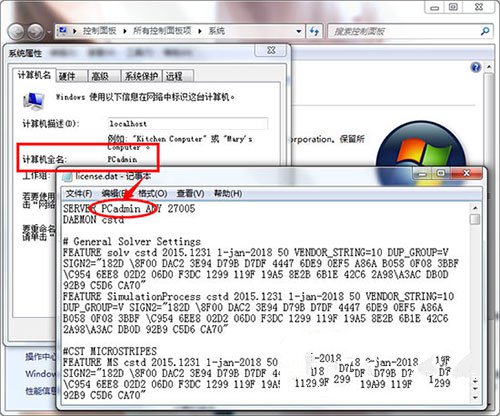Viewport: 500px width, 416px height.
Task: Click the 操作中心 link in Control Panel
Action: point(40,357)
